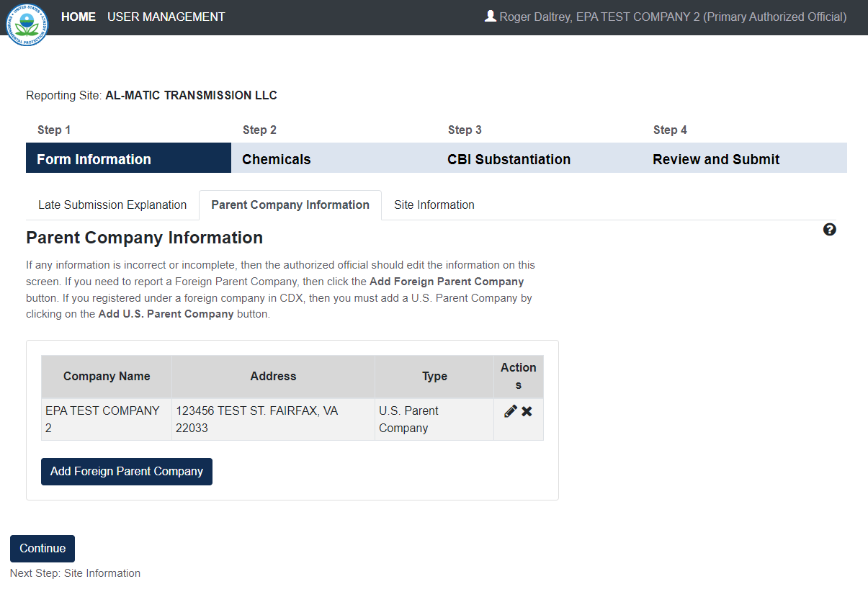Click the Continue button
This screenshot has height=615, width=868.
click(x=42, y=548)
